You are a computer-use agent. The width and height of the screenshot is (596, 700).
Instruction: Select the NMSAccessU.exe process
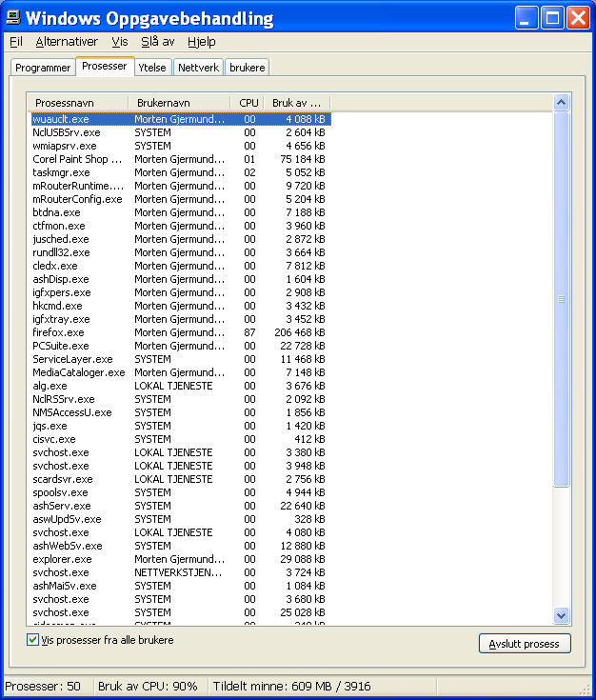(x=181, y=412)
